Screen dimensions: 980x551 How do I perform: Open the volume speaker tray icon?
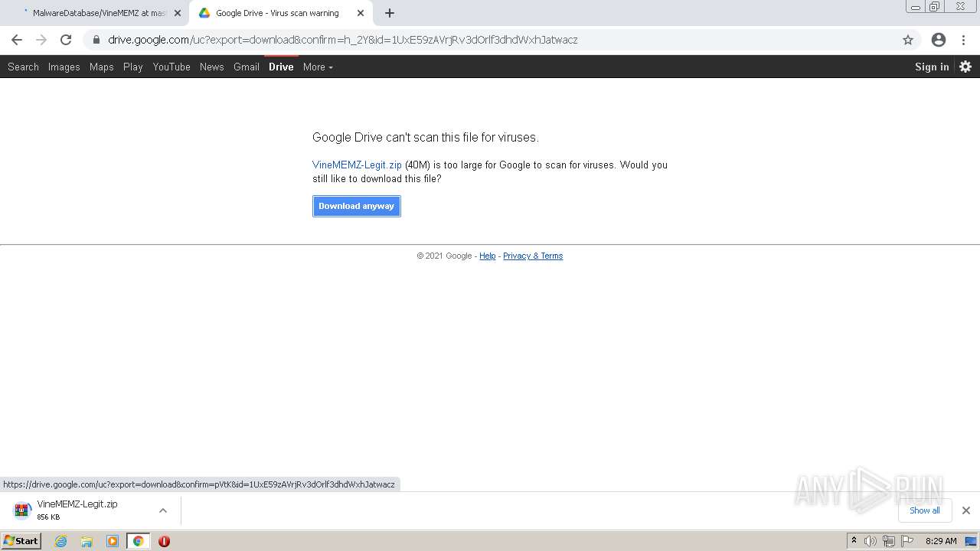pyautogui.click(x=871, y=541)
